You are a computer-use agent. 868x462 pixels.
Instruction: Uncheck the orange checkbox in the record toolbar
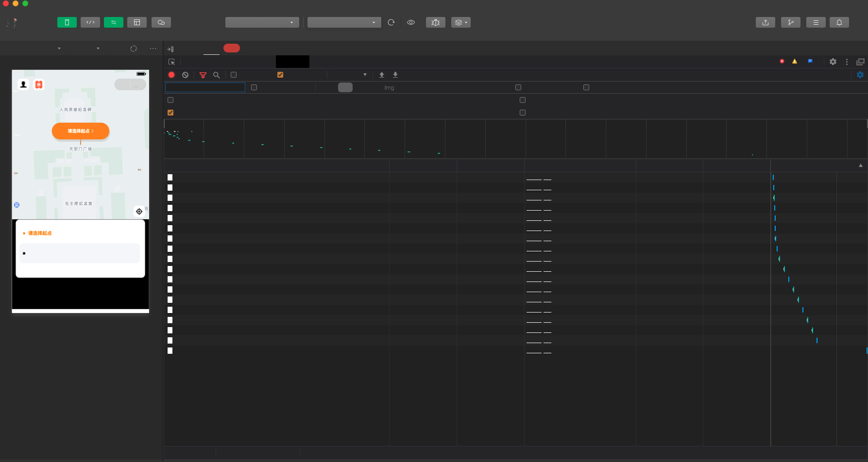point(280,75)
